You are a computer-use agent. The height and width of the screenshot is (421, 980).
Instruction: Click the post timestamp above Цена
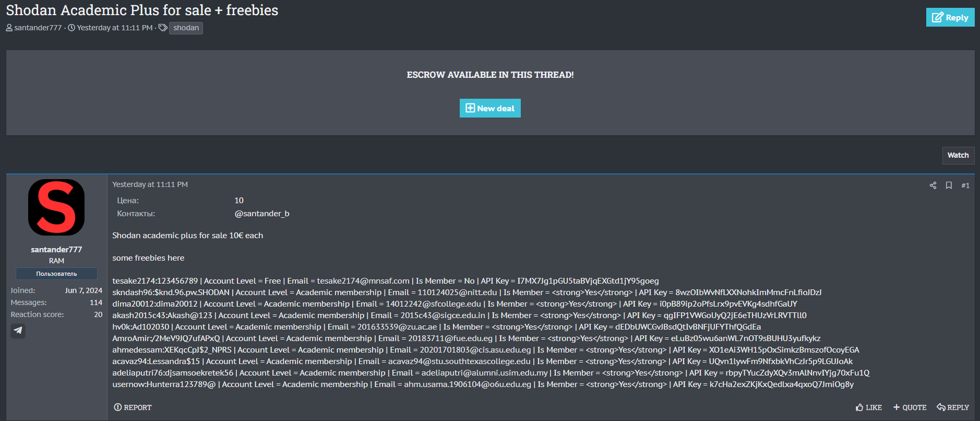(150, 184)
